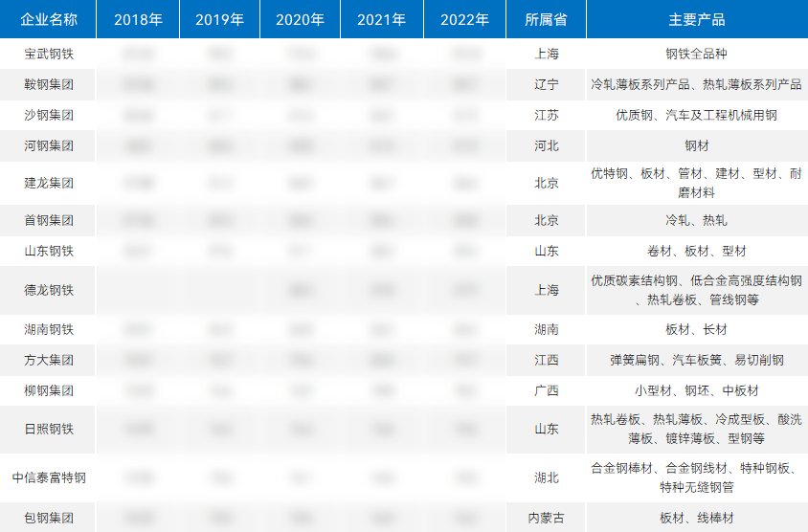Click the 钢铁全品种 product cell

(697, 54)
